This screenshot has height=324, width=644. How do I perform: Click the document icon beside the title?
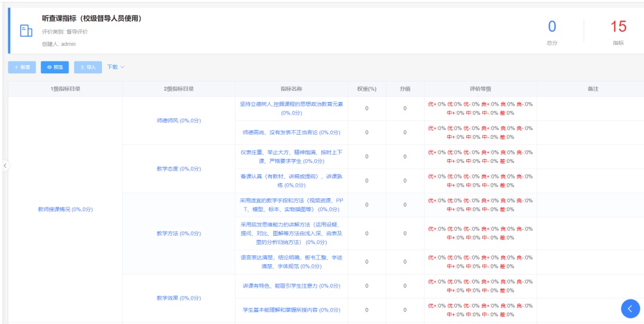[26, 31]
